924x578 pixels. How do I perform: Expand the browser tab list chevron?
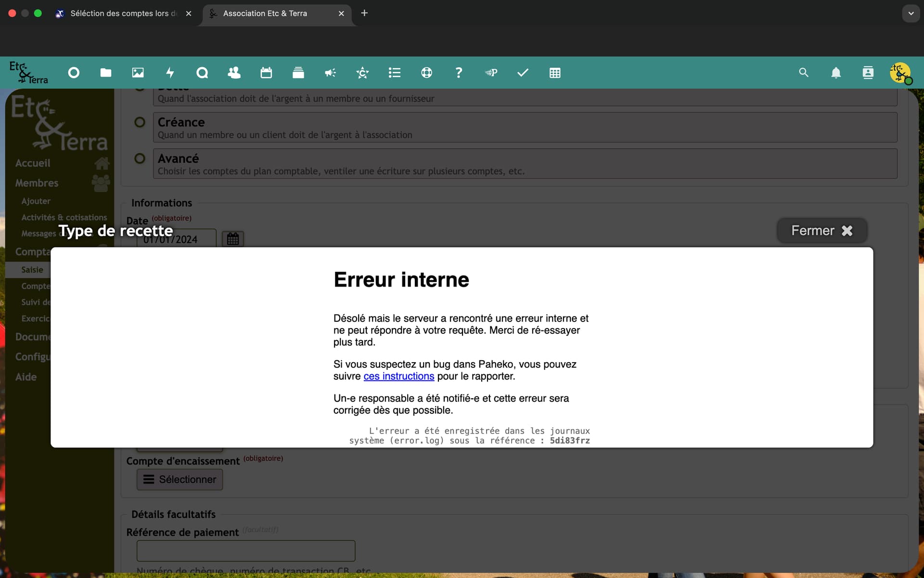[911, 13]
